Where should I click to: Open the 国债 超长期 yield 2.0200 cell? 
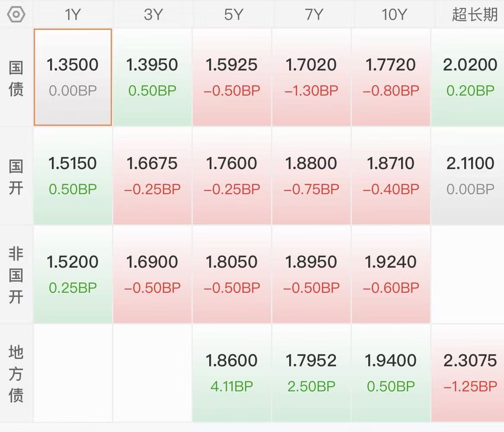[470, 77]
